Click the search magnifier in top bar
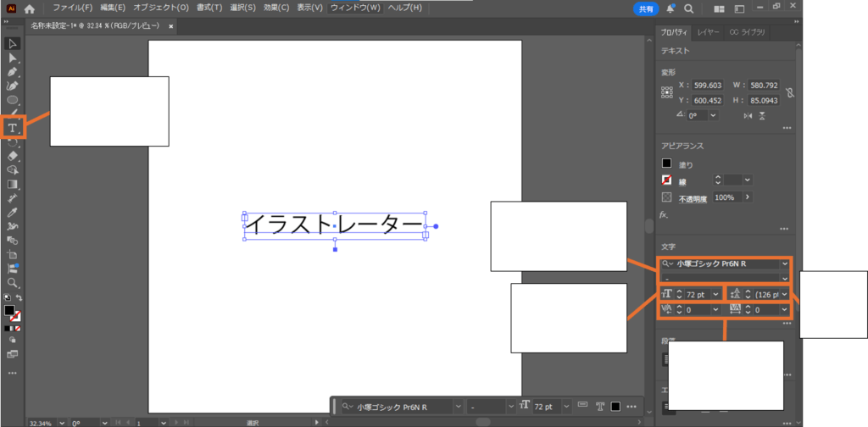868x427 pixels. (689, 8)
